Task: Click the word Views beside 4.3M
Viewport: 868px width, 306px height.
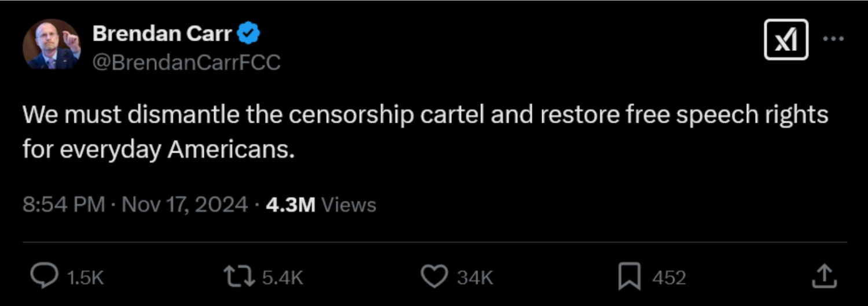Action: [x=348, y=205]
